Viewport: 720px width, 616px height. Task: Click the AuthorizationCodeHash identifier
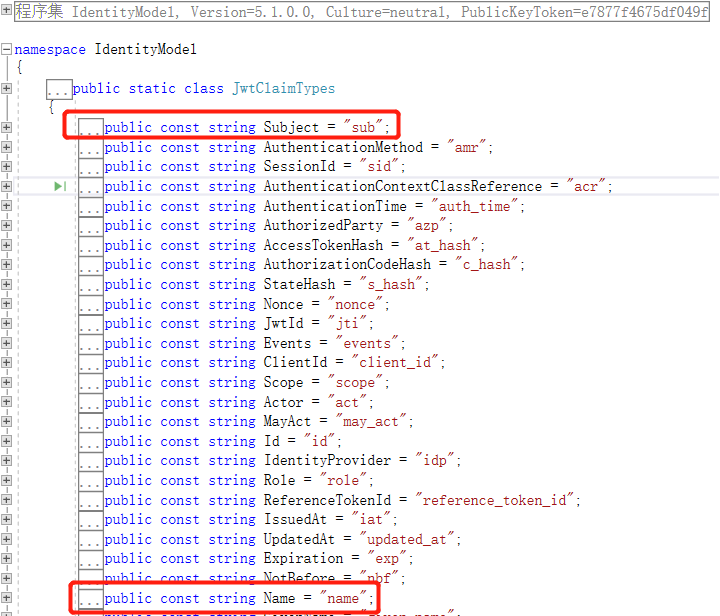(347, 264)
